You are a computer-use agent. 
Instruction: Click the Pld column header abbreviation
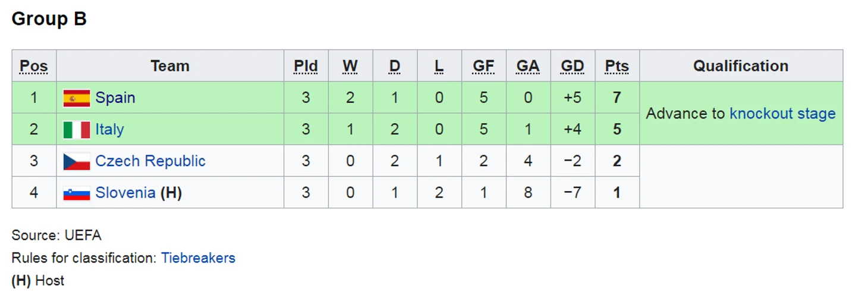pos(306,66)
